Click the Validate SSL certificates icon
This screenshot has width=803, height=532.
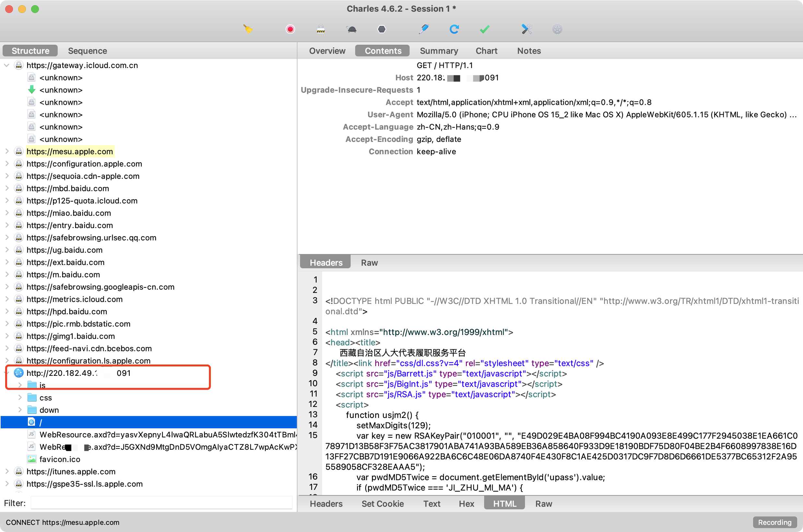[x=486, y=29]
